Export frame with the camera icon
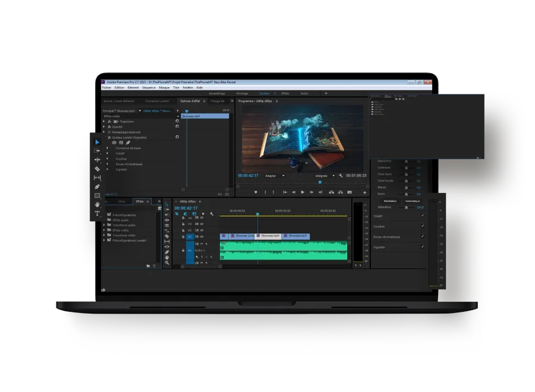Viewport: 535px width, 392px height. point(350,192)
